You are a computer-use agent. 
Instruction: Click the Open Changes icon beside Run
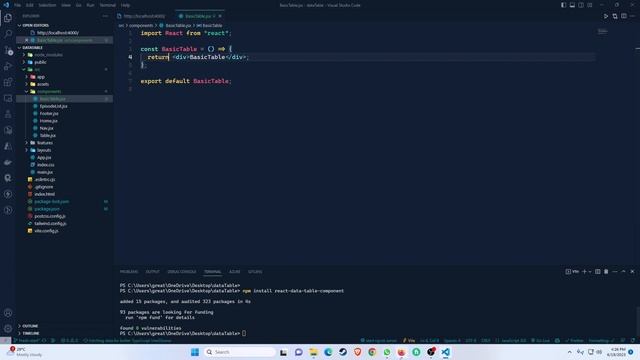tap(615, 16)
